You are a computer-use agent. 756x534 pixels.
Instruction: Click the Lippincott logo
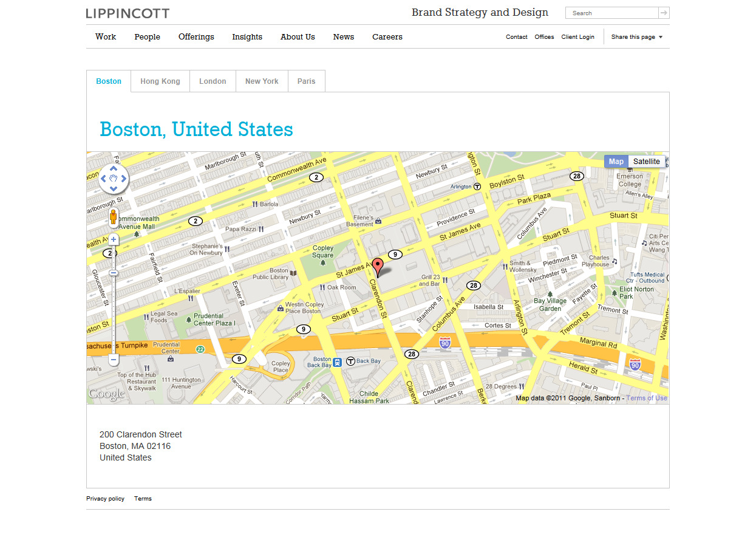click(128, 13)
